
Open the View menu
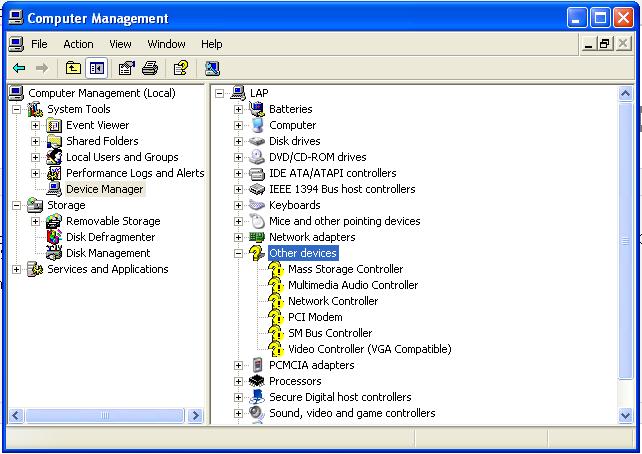click(x=120, y=44)
